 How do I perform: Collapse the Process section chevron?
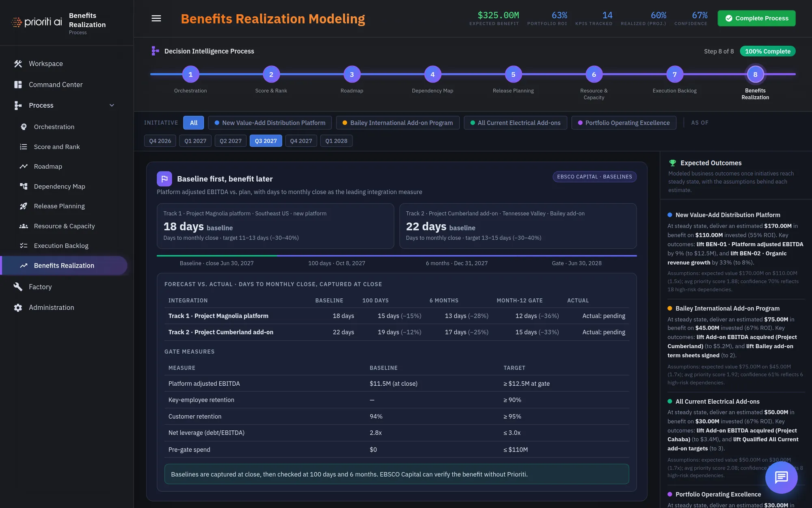(x=112, y=105)
